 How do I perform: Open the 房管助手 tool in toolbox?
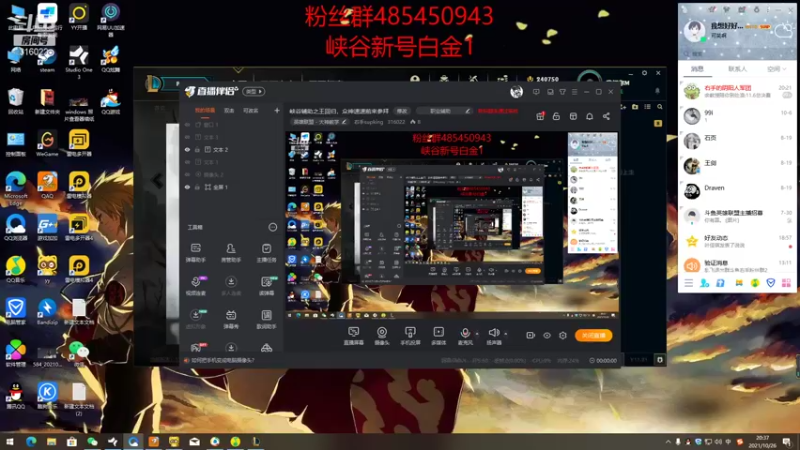coord(231,253)
